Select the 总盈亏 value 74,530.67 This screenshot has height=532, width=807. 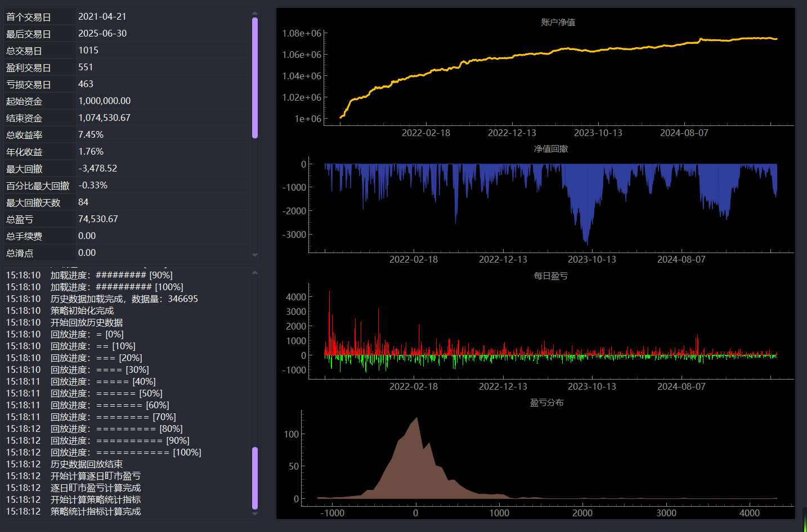coord(98,219)
